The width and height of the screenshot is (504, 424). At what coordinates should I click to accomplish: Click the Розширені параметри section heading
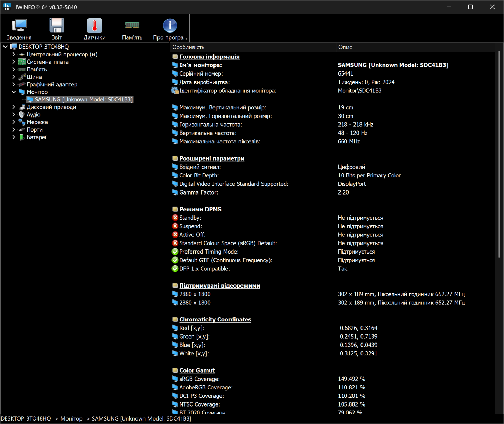click(212, 158)
